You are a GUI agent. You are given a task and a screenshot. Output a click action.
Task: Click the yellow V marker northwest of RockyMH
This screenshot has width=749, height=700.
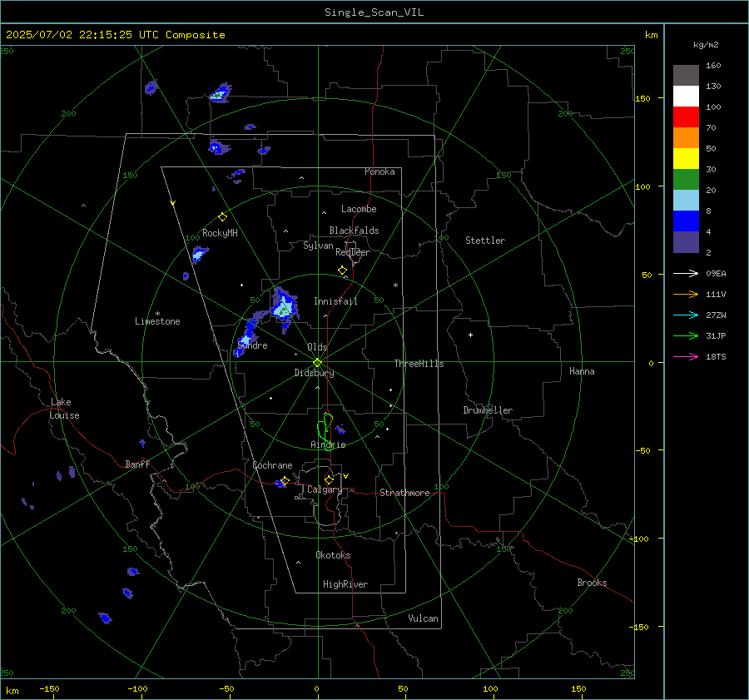tap(173, 203)
